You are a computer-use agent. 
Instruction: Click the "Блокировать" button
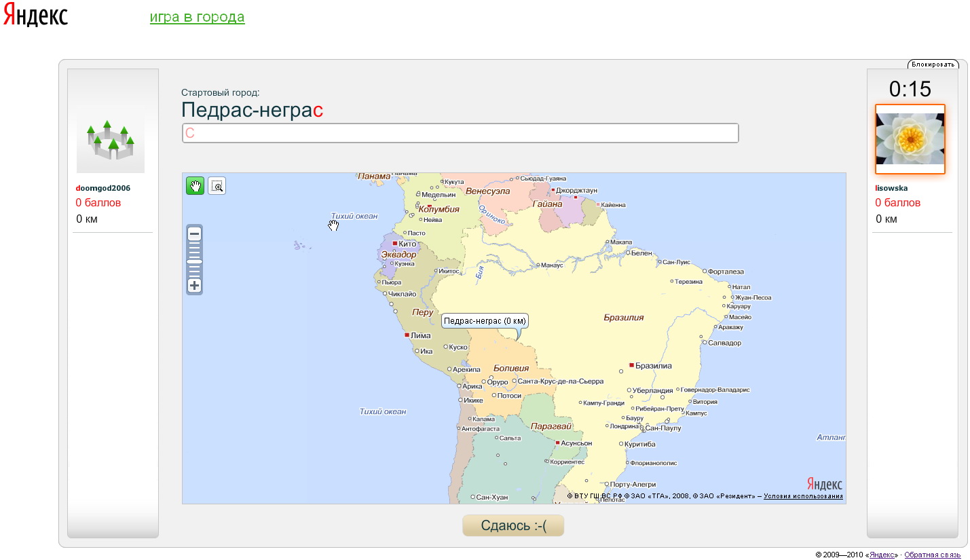click(x=933, y=64)
